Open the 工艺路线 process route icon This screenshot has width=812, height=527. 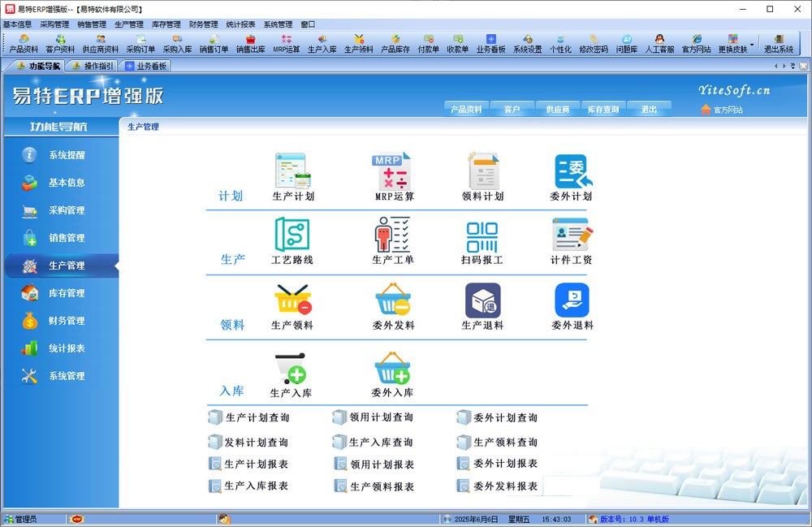click(292, 236)
